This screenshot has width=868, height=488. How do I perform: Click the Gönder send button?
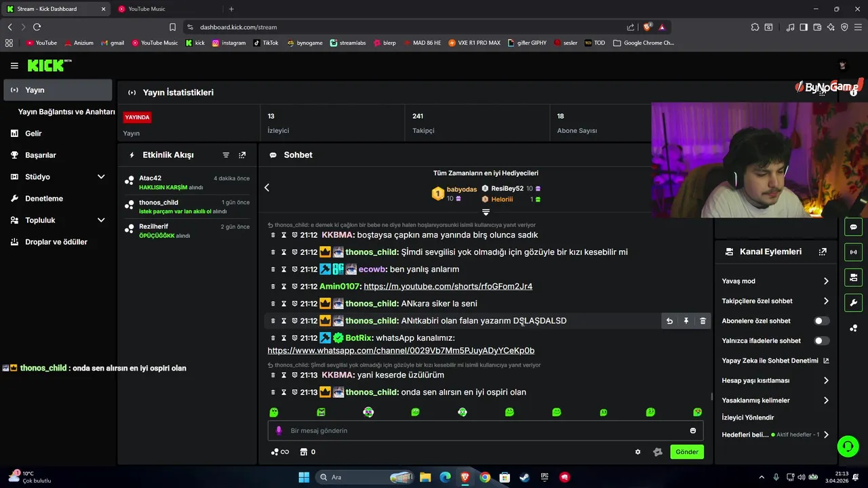point(687,452)
